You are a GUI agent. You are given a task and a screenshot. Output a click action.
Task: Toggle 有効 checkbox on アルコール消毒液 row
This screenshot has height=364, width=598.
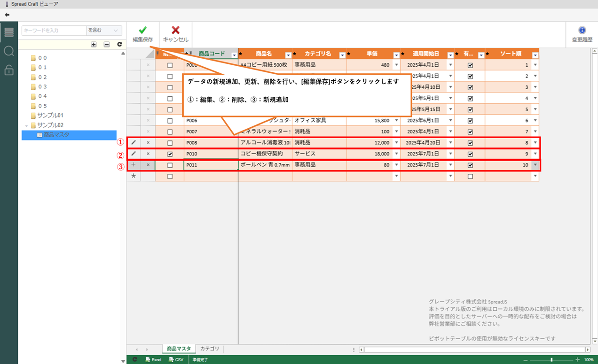pyautogui.click(x=470, y=143)
